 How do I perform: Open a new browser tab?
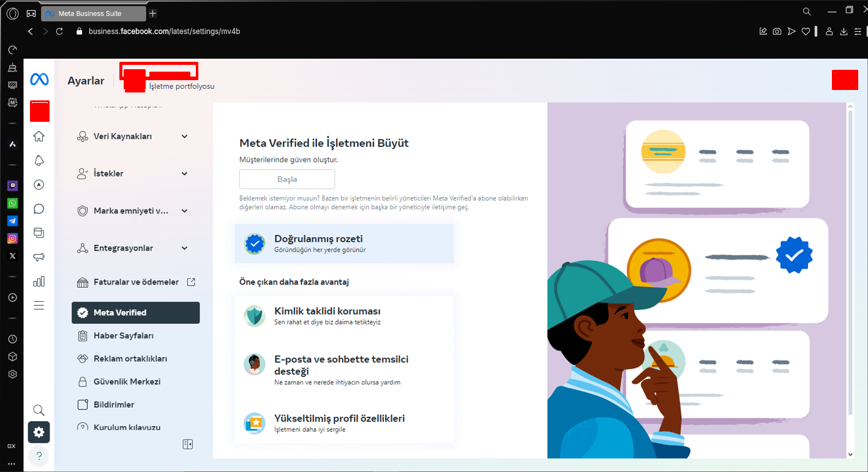point(153,13)
